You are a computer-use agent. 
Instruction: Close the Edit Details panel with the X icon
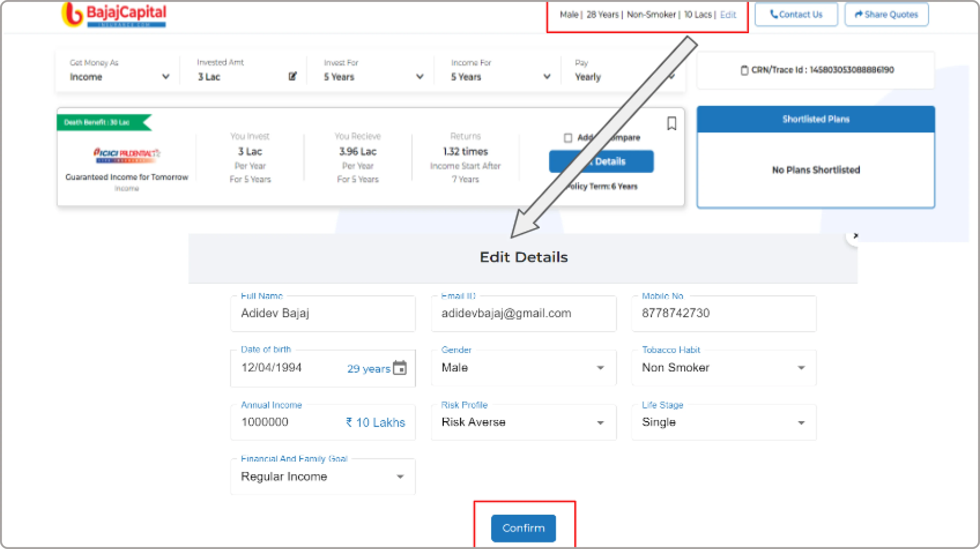pyautogui.click(x=855, y=236)
